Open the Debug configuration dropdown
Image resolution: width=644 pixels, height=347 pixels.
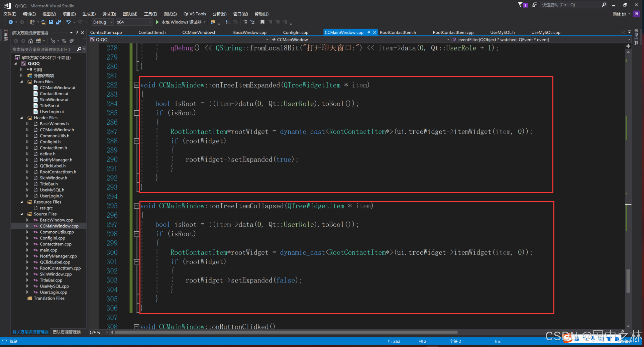tap(102, 22)
